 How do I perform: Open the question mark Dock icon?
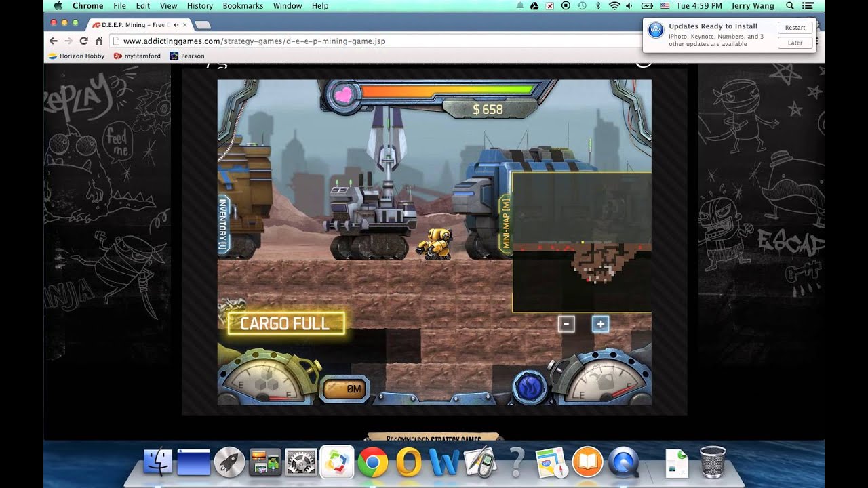pos(516,462)
